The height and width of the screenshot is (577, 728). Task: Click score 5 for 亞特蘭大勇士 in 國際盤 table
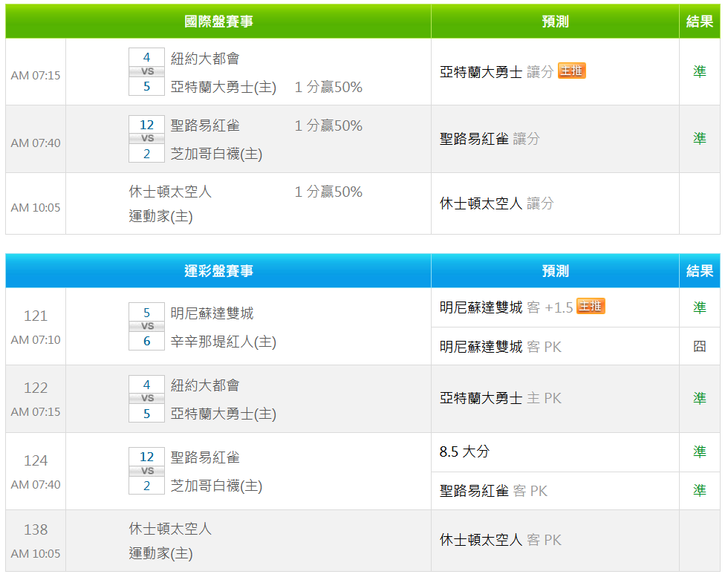point(147,86)
